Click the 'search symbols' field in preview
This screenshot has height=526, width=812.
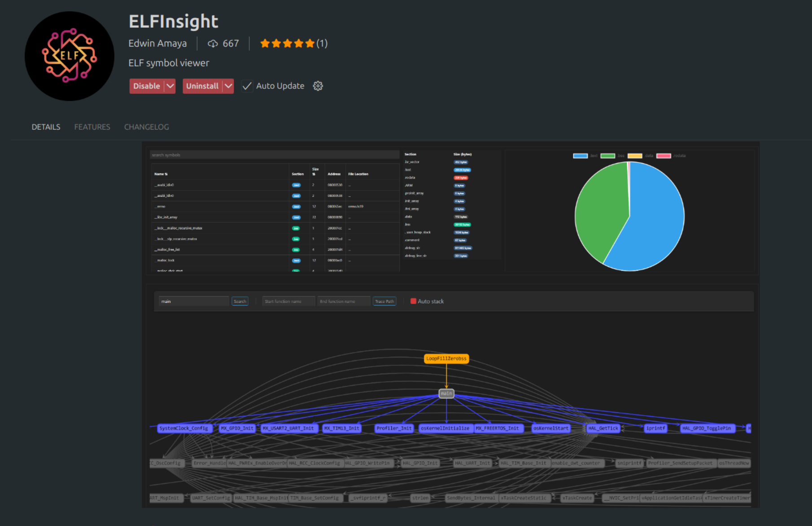(x=275, y=155)
